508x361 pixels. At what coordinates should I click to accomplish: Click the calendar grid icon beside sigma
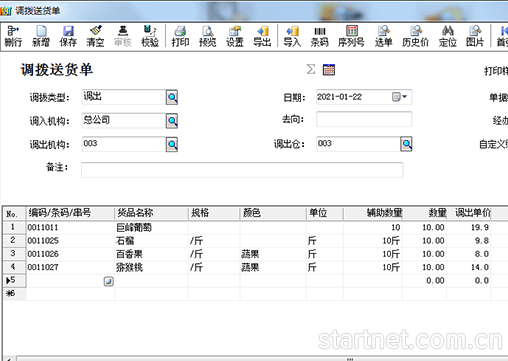pos(329,70)
